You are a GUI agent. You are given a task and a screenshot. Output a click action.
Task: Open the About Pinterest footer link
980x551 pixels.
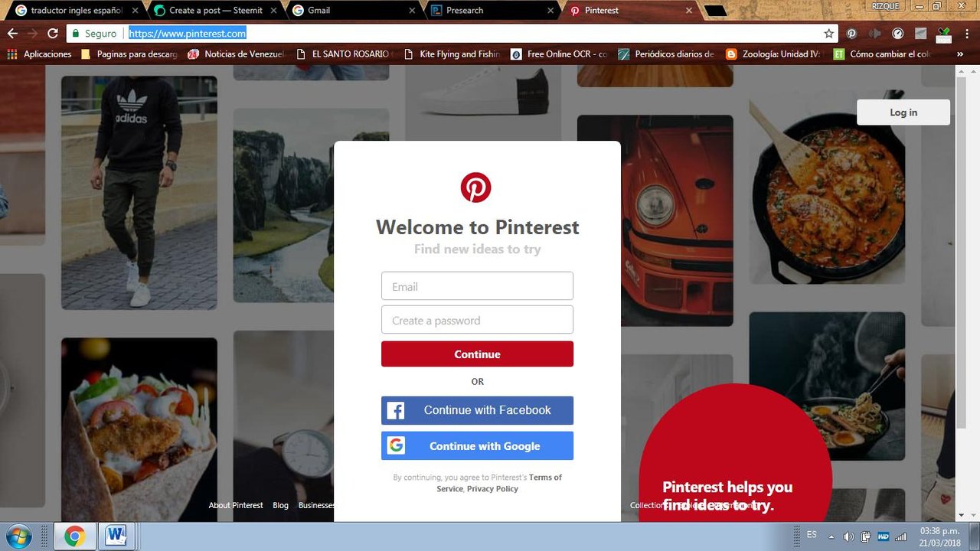pos(236,505)
